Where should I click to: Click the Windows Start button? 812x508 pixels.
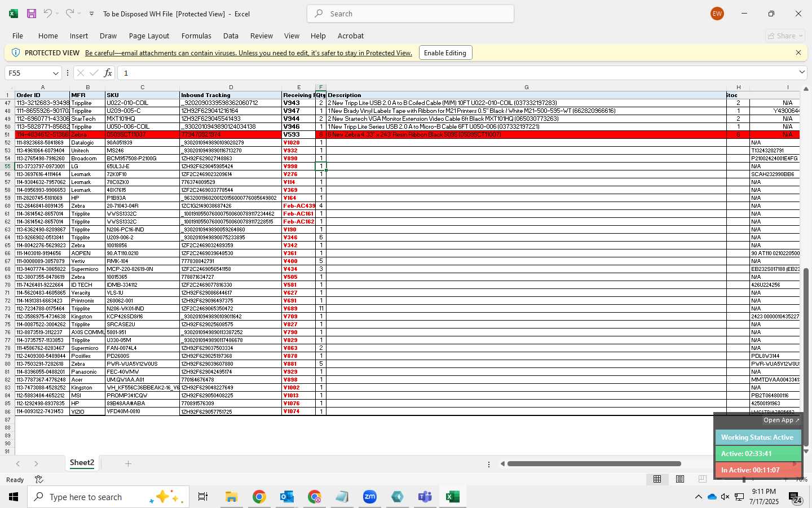[14, 497]
